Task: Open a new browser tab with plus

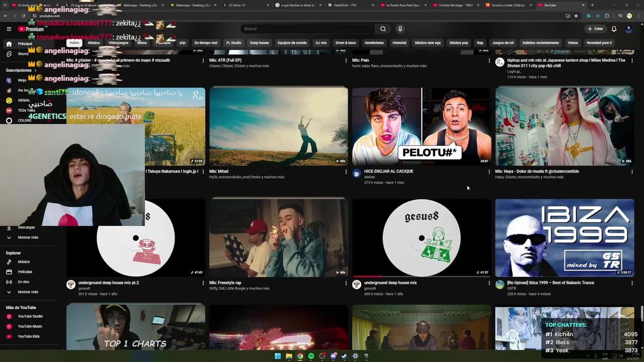Action: tap(592, 5)
